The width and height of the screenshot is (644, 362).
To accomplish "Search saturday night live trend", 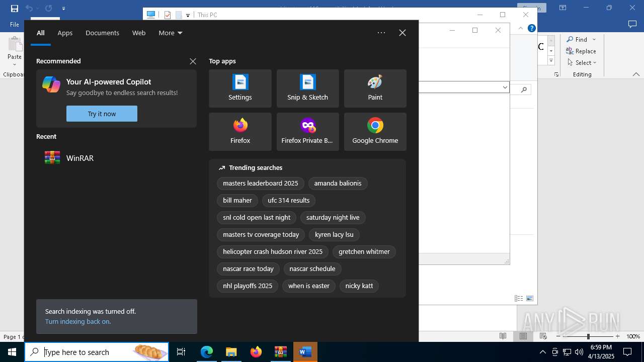I will pos(333,218).
